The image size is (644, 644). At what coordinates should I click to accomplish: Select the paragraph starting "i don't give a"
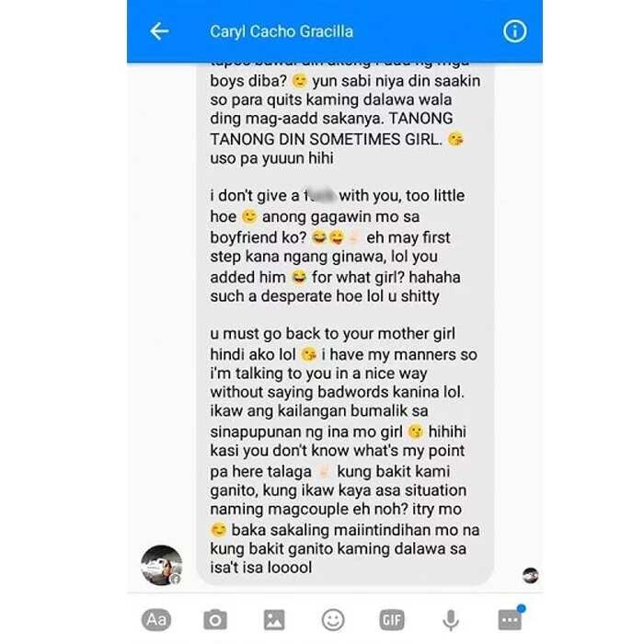(x=337, y=246)
